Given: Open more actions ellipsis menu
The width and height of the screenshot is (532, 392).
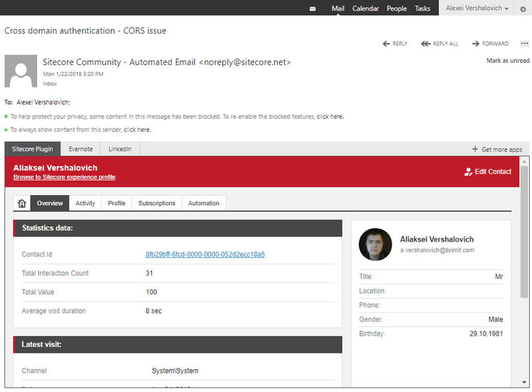Looking at the screenshot, I should click(524, 43).
